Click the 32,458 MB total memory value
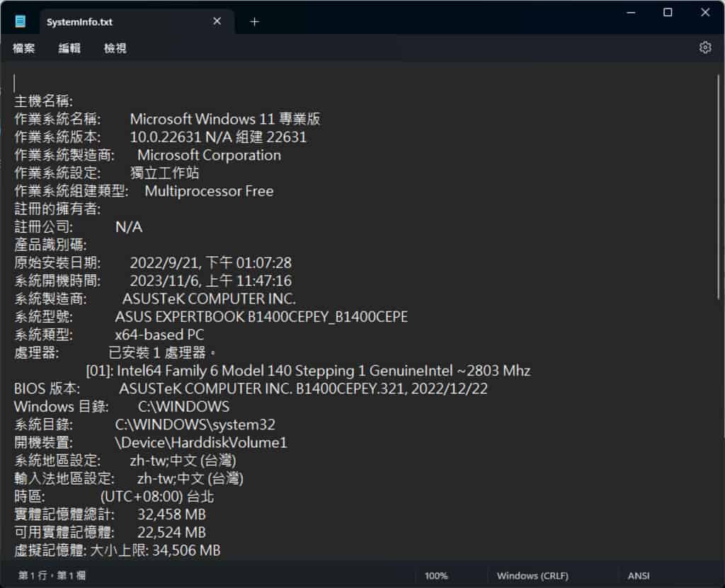Viewport: 725px width, 588px height. click(x=171, y=515)
